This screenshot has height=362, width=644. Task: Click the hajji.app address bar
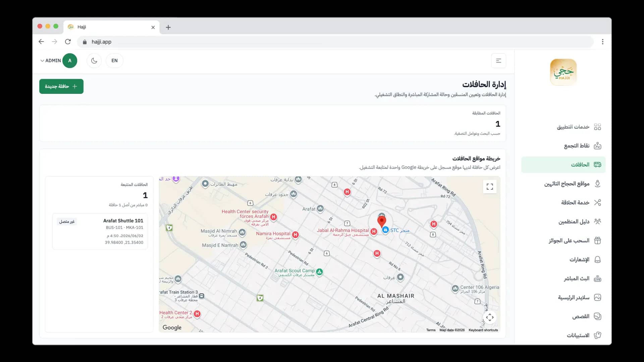[x=335, y=42]
